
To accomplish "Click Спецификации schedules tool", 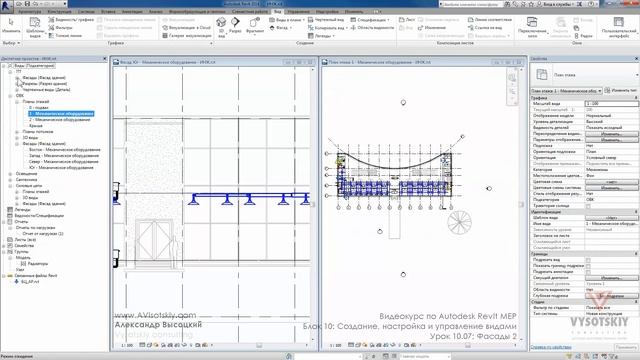I will (370, 20).
